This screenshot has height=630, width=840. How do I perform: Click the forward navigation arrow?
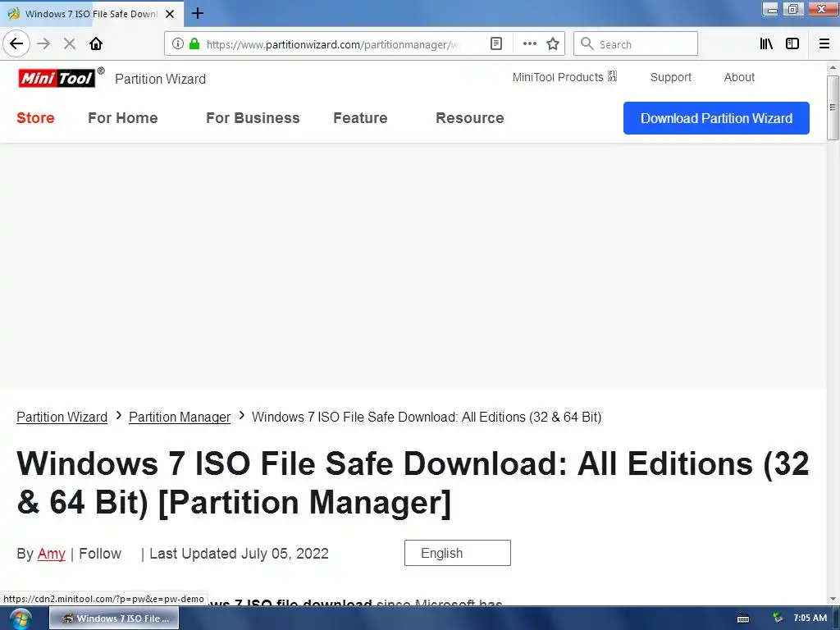(43, 43)
